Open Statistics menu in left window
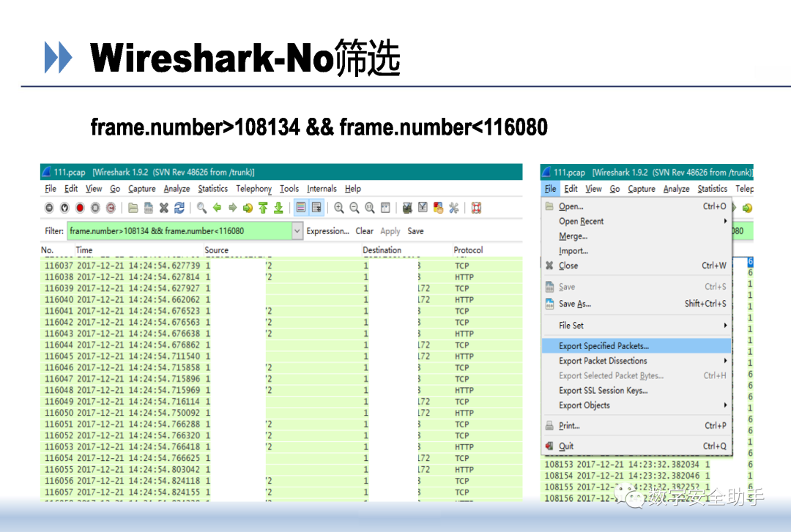The width and height of the screenshot is (791, 532). [213, 189]
